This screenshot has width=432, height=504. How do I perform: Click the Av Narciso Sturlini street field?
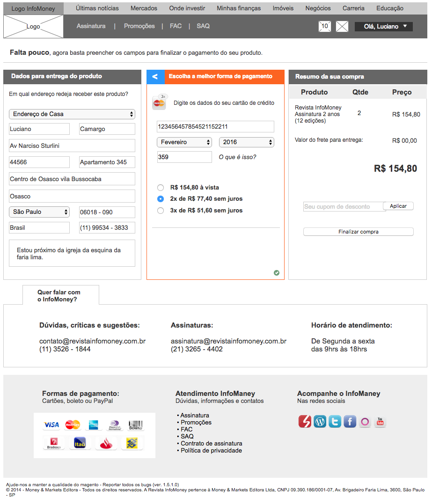72,146
